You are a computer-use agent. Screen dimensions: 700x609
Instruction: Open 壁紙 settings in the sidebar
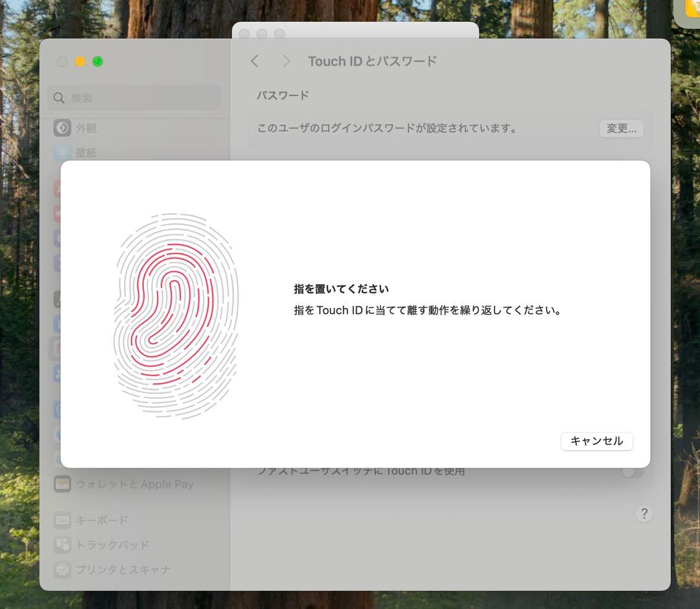pos(86,153)
